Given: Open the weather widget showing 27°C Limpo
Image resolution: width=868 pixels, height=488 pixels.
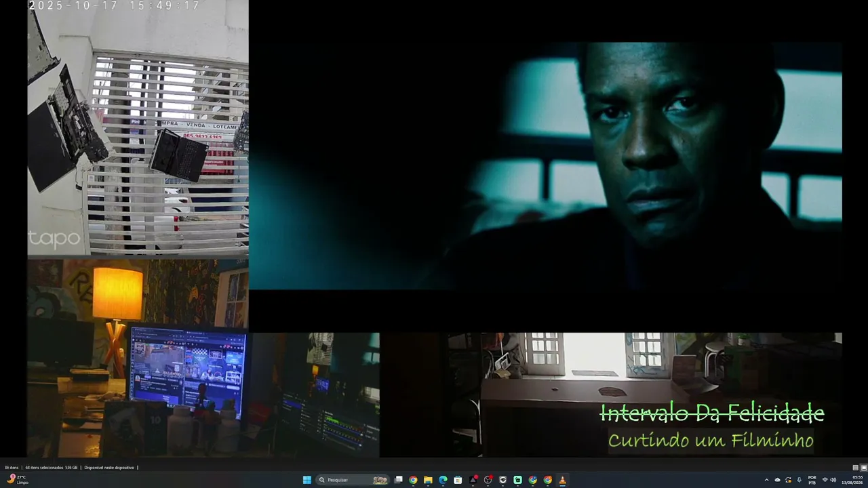Looking at the screenshot, I should coord(17,480).
